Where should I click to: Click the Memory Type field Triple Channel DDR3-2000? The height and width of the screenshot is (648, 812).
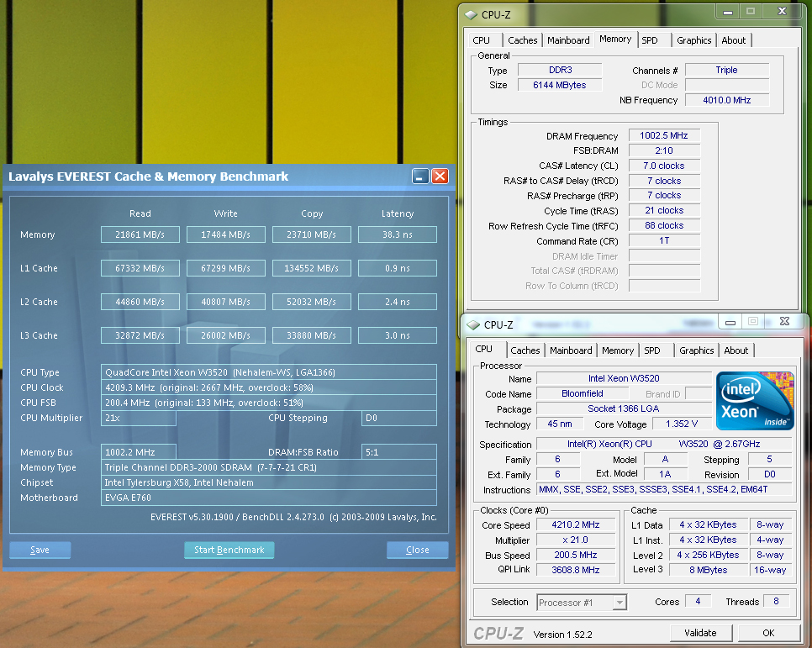269,467
